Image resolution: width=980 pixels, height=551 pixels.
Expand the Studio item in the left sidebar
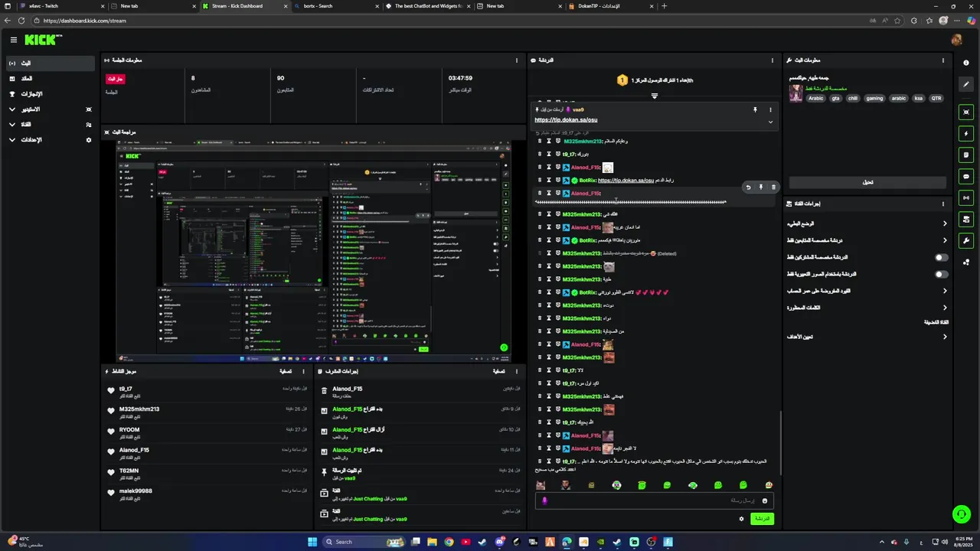[50, 109]
